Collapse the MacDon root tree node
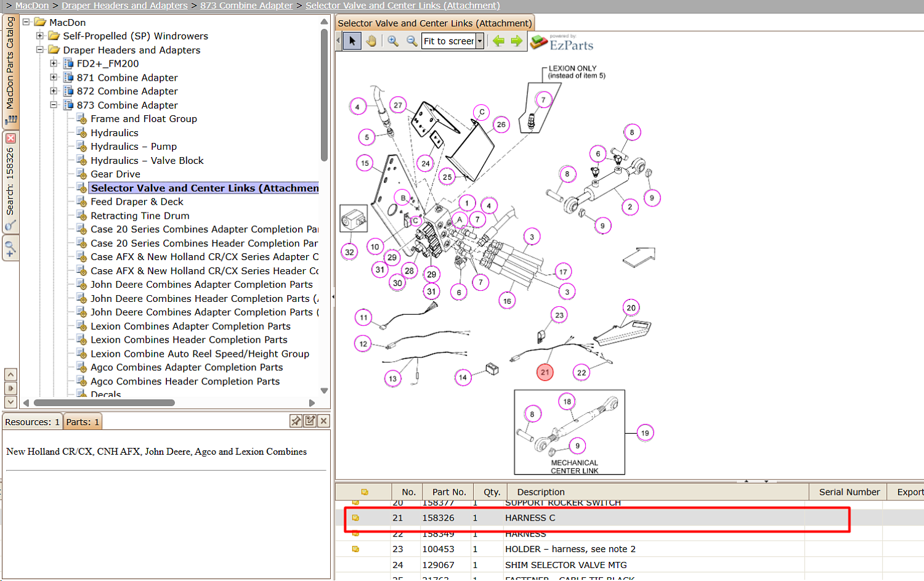The height and width of the screenshot is (581, 924). click(x=26, y=22)
